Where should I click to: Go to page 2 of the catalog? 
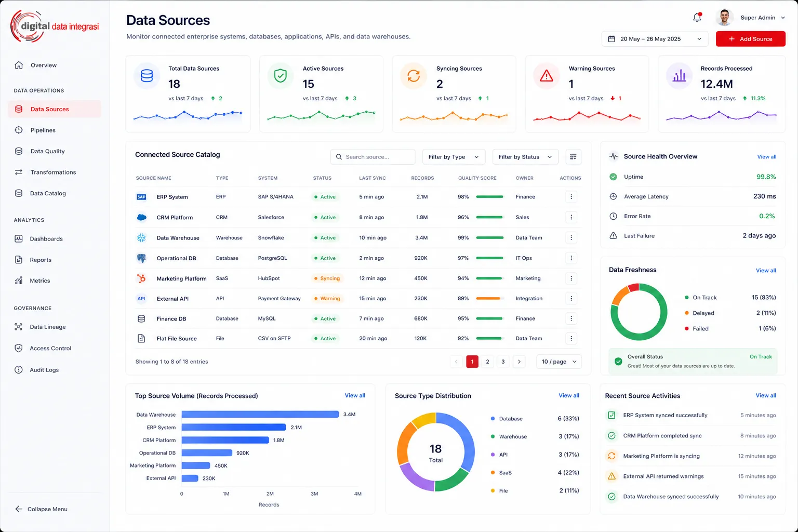487,362
